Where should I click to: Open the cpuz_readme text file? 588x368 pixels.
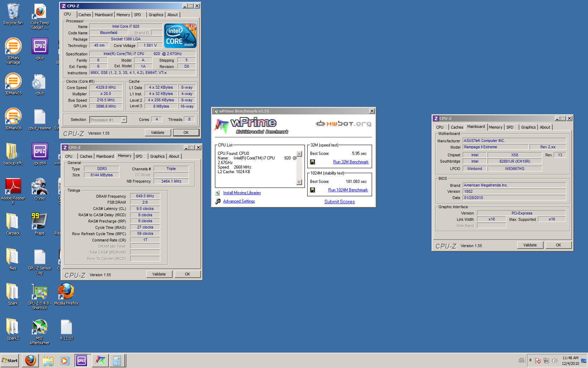(39, 119)
